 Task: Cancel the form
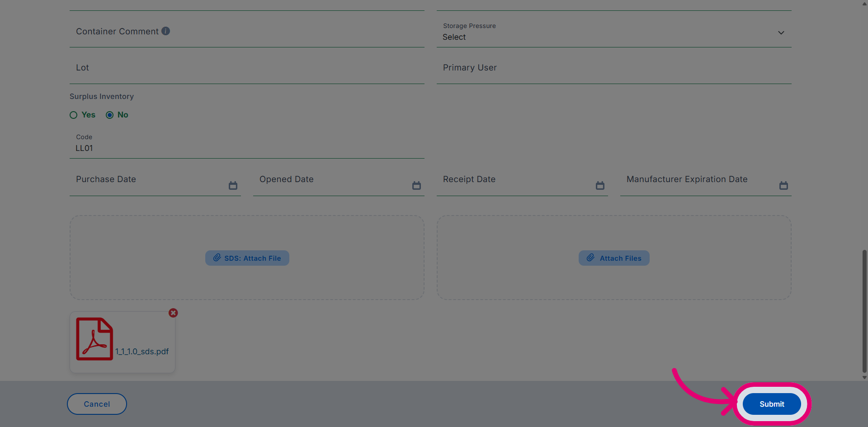(x=97, y=404)
